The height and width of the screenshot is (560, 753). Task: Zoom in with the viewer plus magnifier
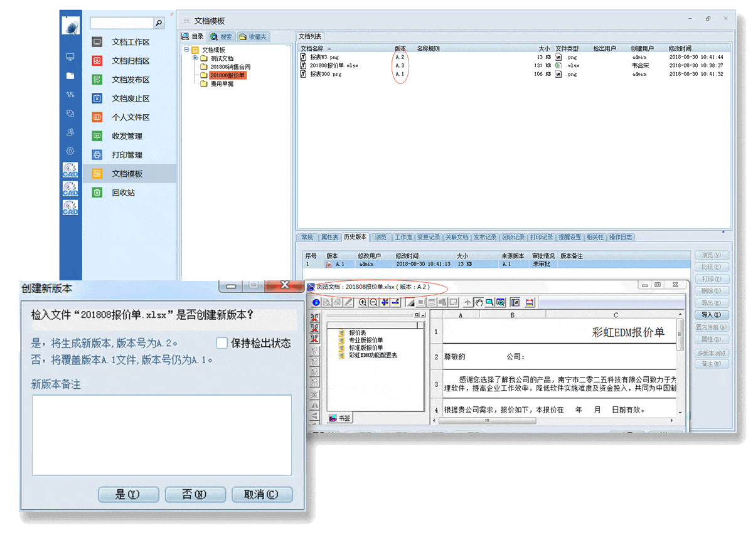[363, 302]
